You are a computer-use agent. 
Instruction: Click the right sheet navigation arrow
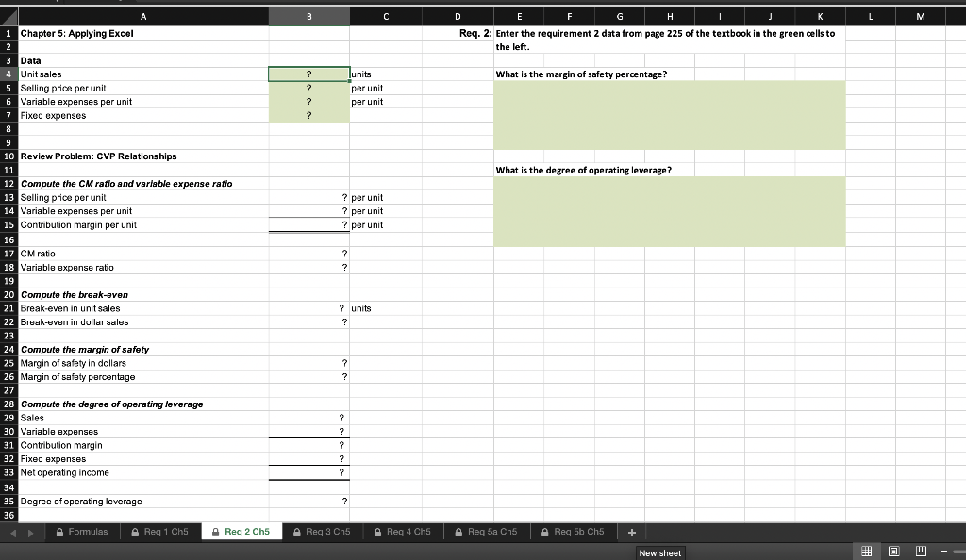click(32, 531)
